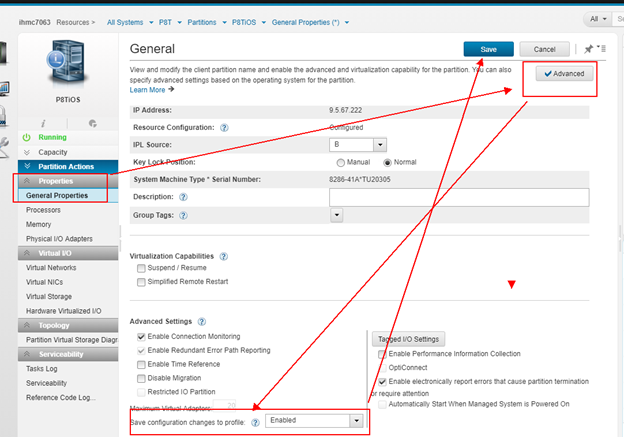
Task: Open the IPL Source dropdown
Action: pos(380,145)
